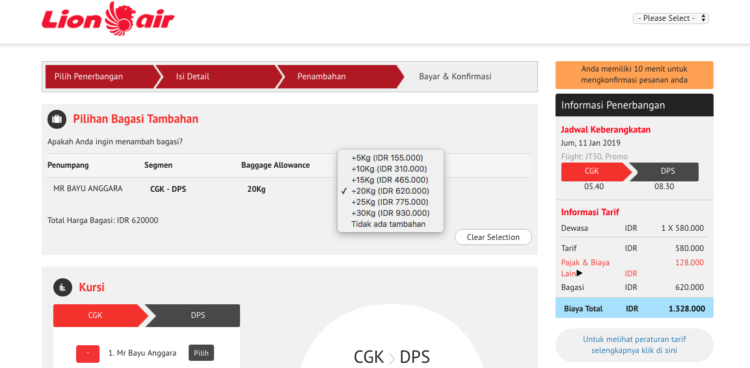This screenshot has width=750, height=368.
Task: Open the Please Select language dropdown
Action: pos(671,18)
